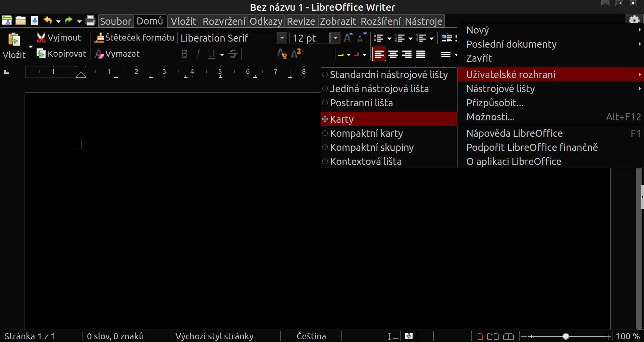Switch to the Revize tab

tap(301, 21)
